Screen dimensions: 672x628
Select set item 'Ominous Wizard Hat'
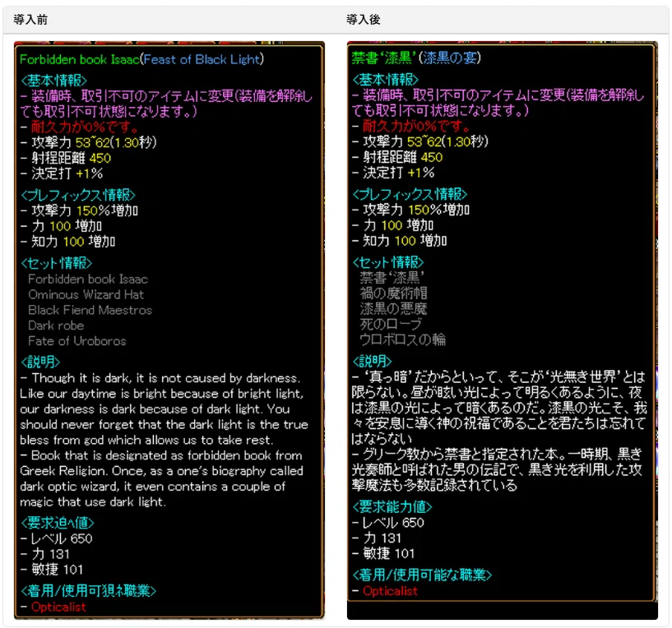pyautogui.click(x=86, y=295)
